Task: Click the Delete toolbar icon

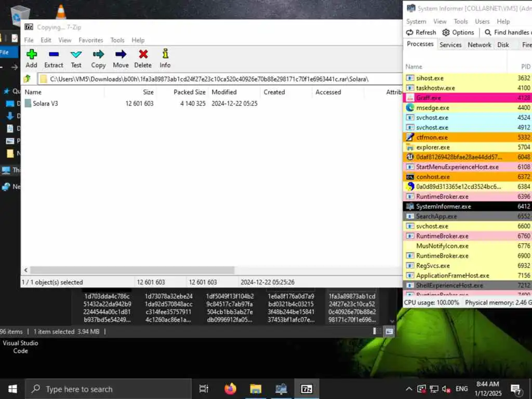Action: 143,59
